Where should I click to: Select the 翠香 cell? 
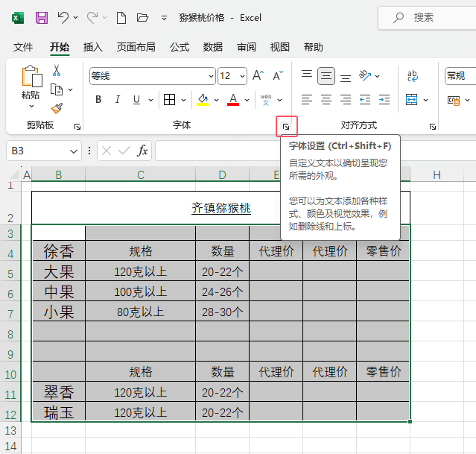click(59, 392)
